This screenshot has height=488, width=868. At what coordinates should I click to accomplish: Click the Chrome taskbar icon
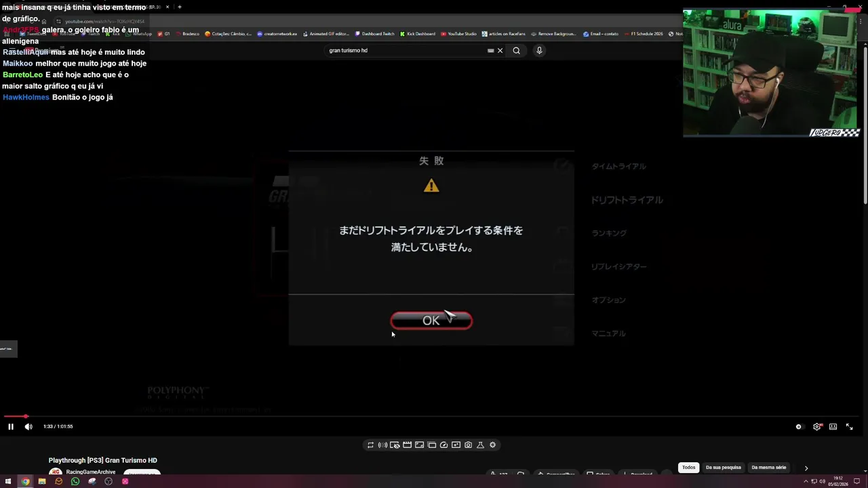click(25, 481)
